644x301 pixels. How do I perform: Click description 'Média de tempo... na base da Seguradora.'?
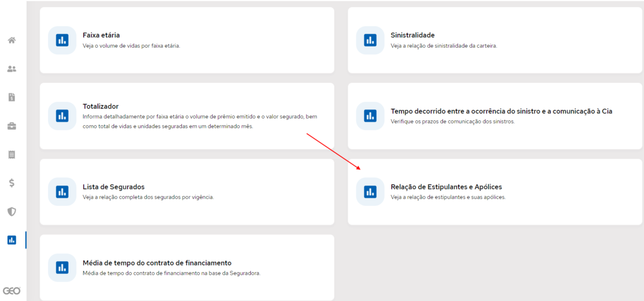tap(171, 273)
